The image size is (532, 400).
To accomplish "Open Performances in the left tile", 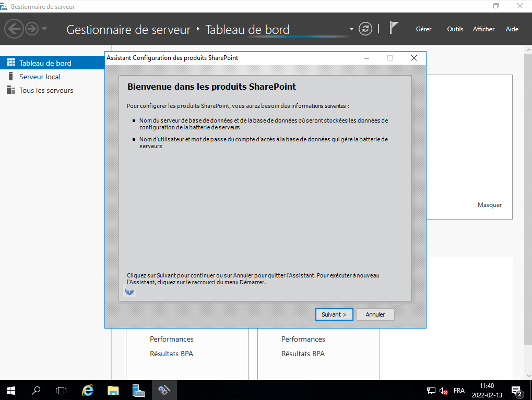I will click(172, 339).
